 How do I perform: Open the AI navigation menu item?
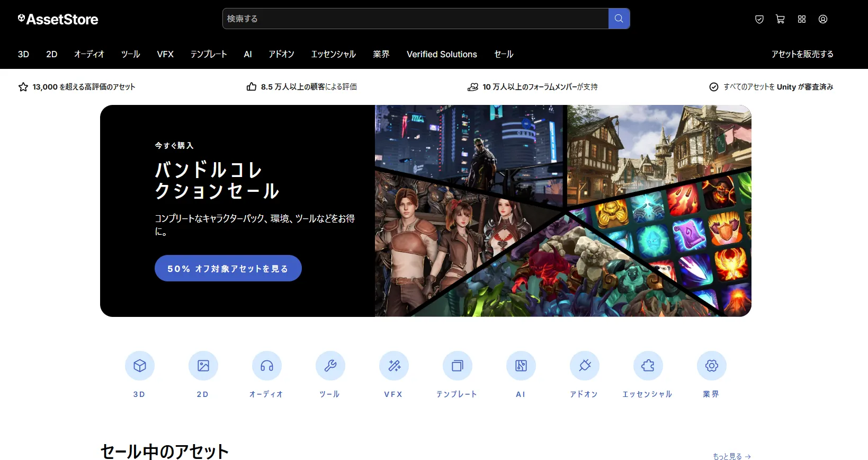[x=248, y=54]
